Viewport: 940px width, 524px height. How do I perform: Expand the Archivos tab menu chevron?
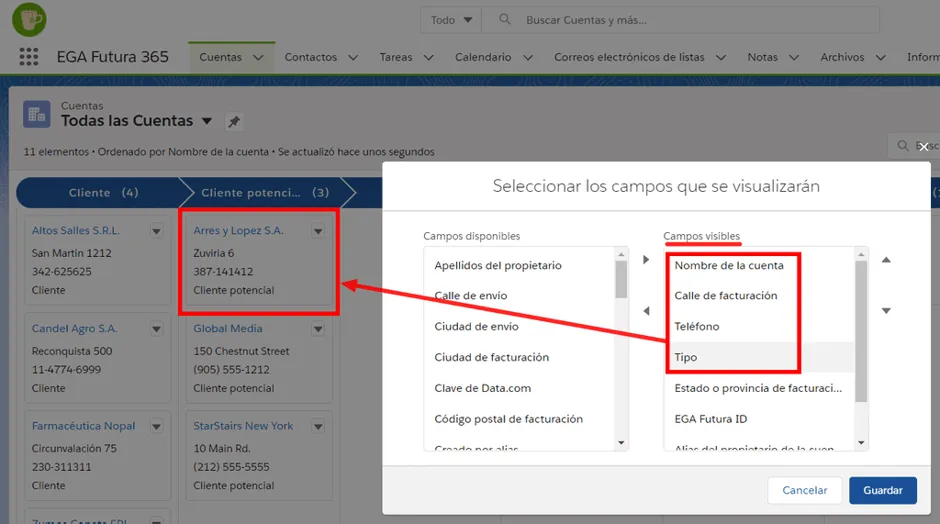coord(881,58)
